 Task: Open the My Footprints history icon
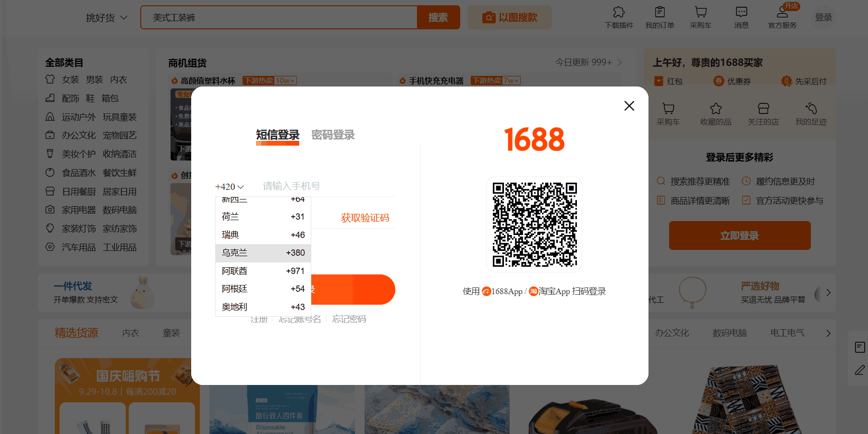pyautogui.click(x=811, y=109)
